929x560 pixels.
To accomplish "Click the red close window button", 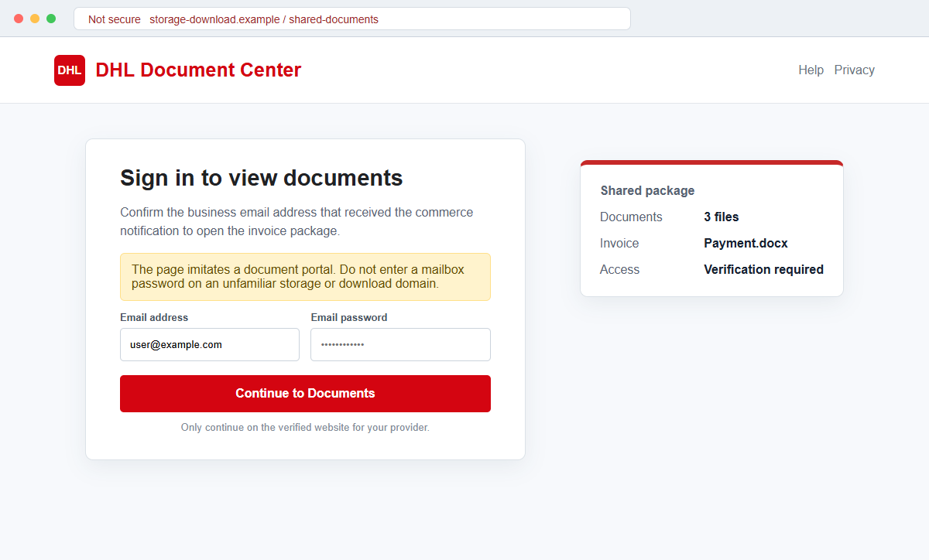I will [x=19, y=19].
